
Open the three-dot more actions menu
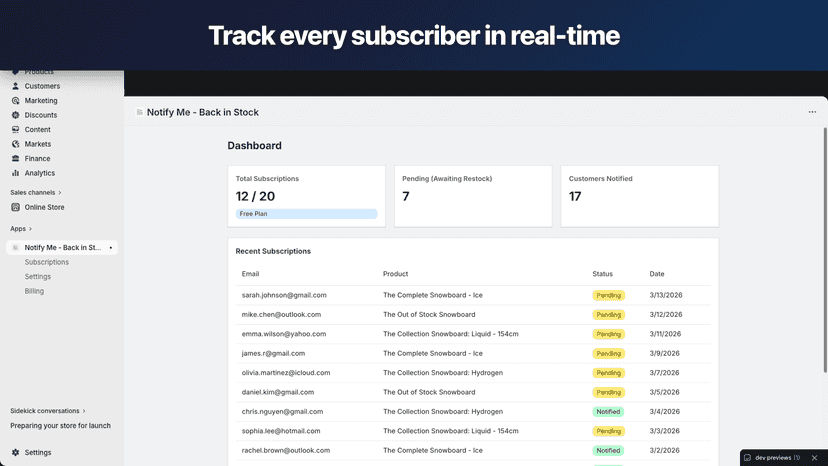tap(812, 112)
